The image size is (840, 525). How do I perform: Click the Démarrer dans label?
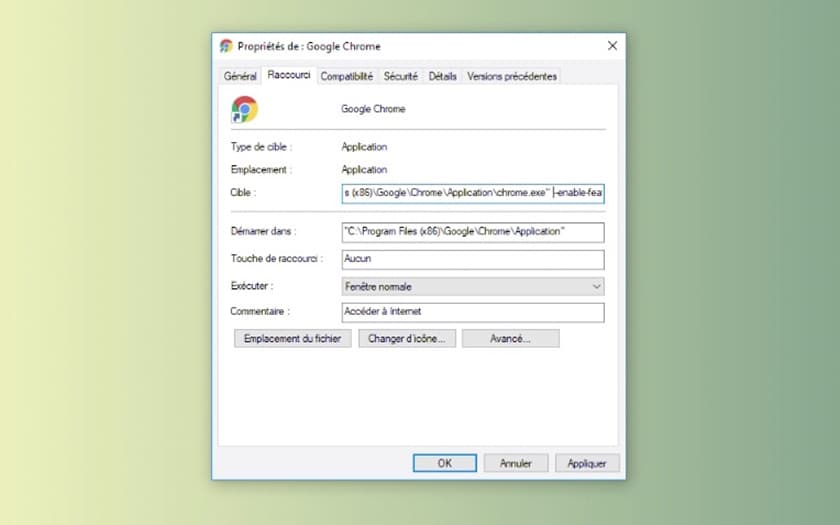pyautogui.click(x=263, y=231)
